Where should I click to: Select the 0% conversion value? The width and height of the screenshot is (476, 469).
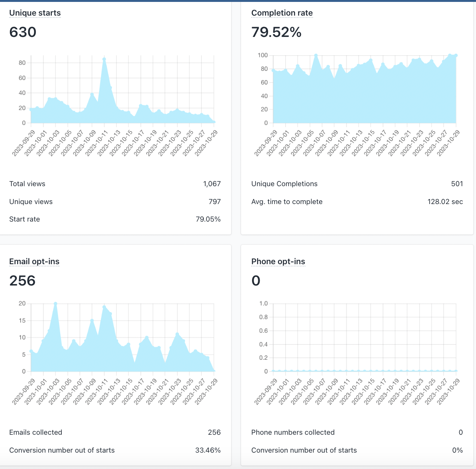click(x=458, y=450)
